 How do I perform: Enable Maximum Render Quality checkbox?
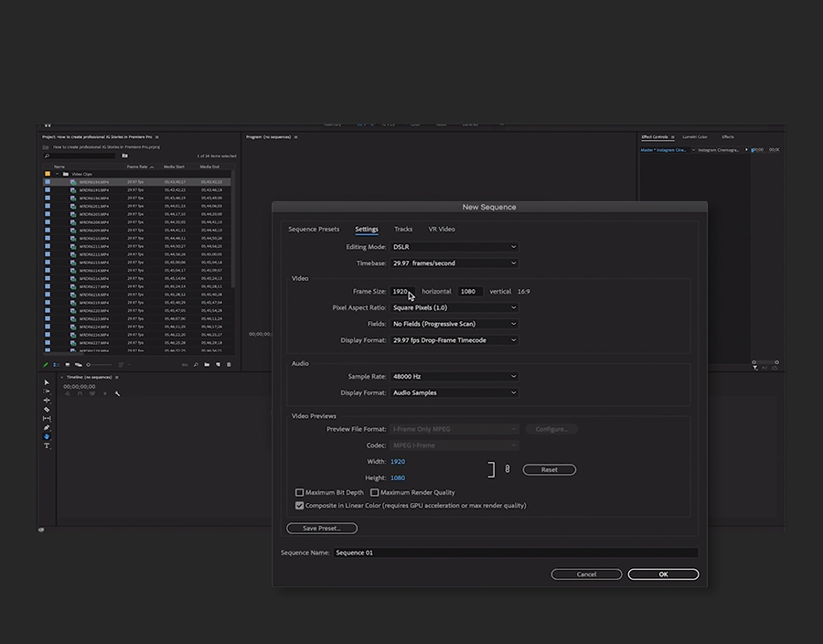[375, 492]
